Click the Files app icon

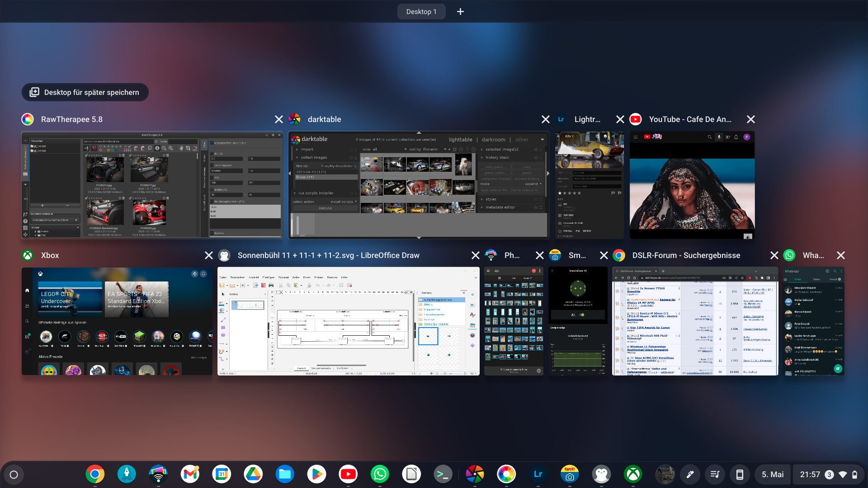[x=285, y=474]
